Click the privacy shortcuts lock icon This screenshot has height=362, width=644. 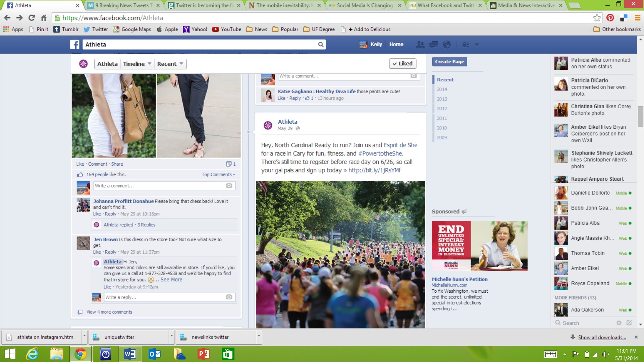point(466,44)
